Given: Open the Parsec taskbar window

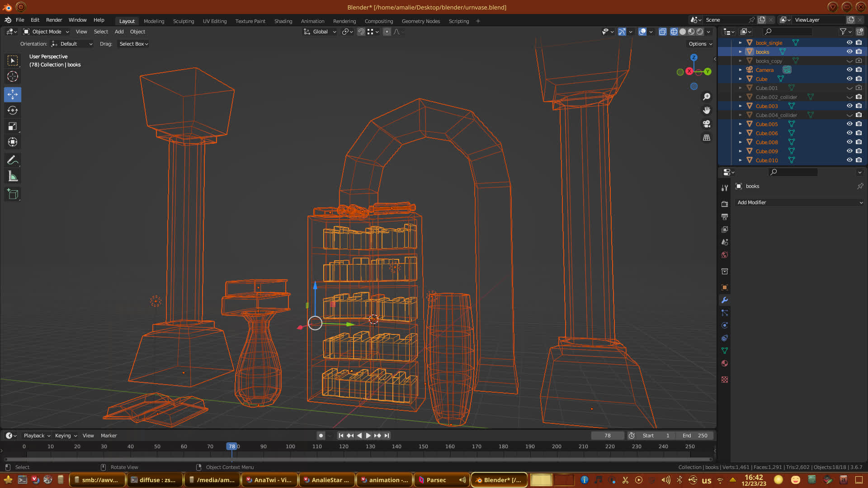Looking at the screenshot, I should pyautogui.click(x=436, y=480).
